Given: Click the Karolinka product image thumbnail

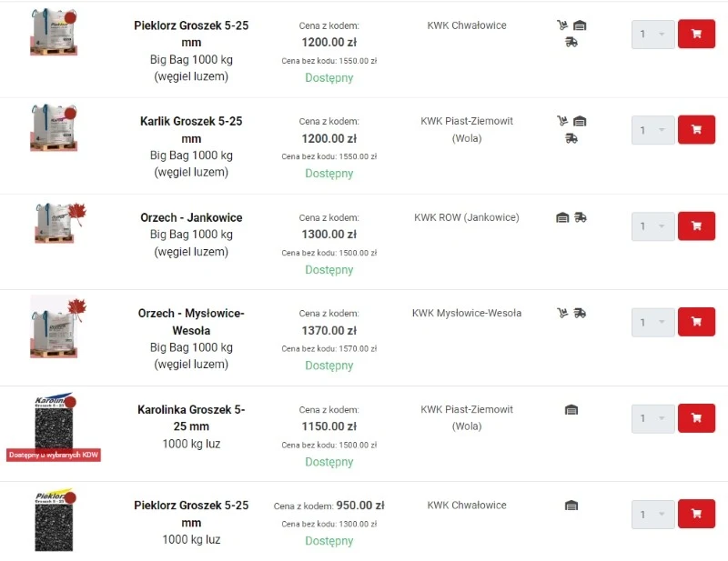Looking at the screenshot, I should (54, 424).
